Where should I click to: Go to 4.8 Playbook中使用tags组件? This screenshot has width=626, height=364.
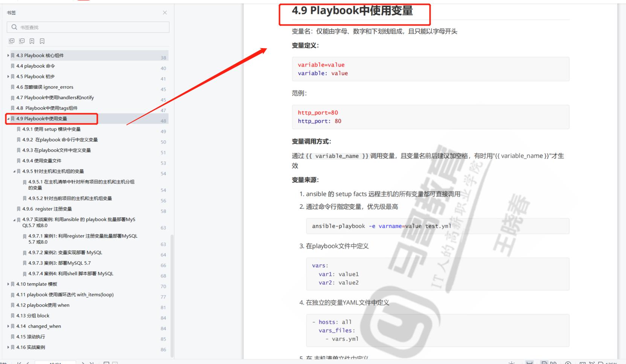pyautogui.click(x=47, y=108)
